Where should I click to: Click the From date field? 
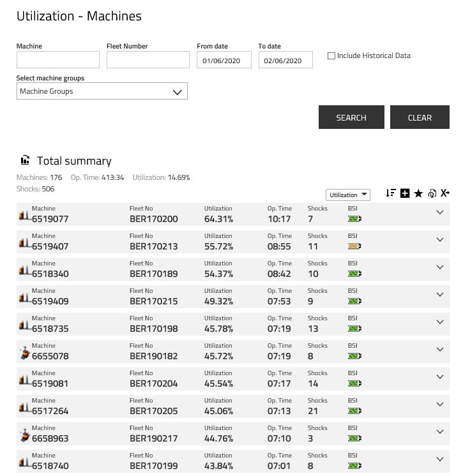pyautogui.click(x=224, y=61)
